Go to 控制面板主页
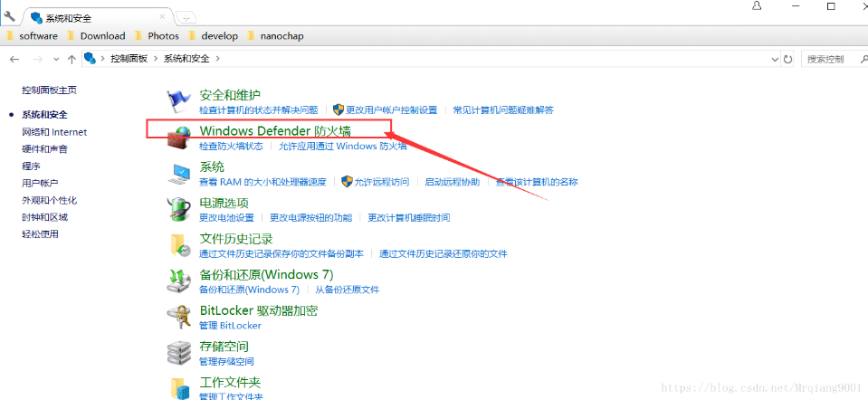 (x=49, y=90)
